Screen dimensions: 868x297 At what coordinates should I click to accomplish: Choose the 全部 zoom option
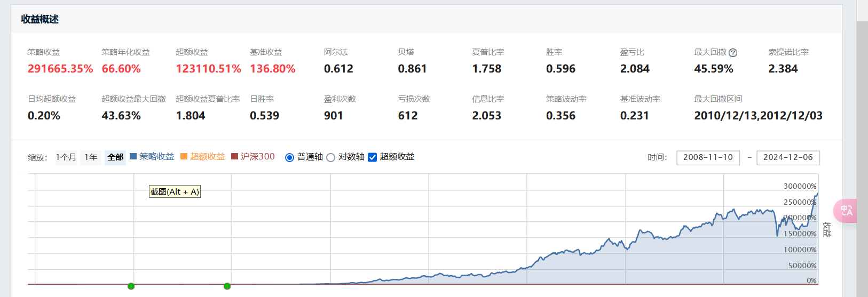[115, 157]
